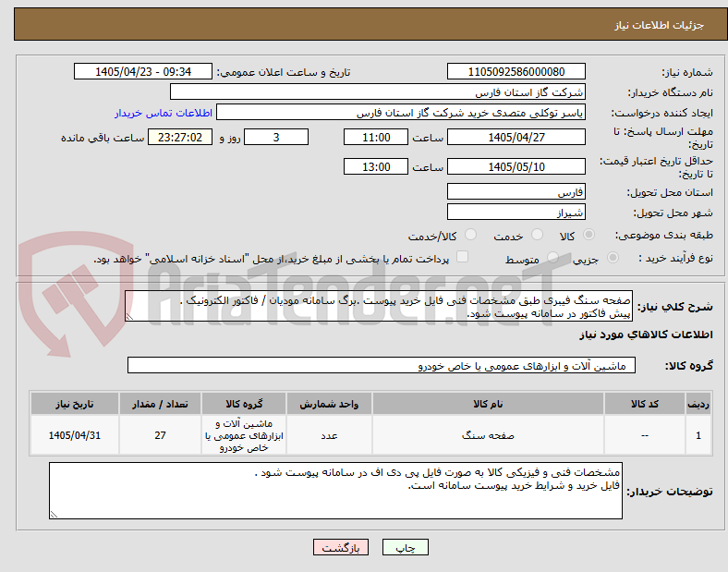Click the بازگشت (back) button
The image size is (728, 572).
(341, 547)
